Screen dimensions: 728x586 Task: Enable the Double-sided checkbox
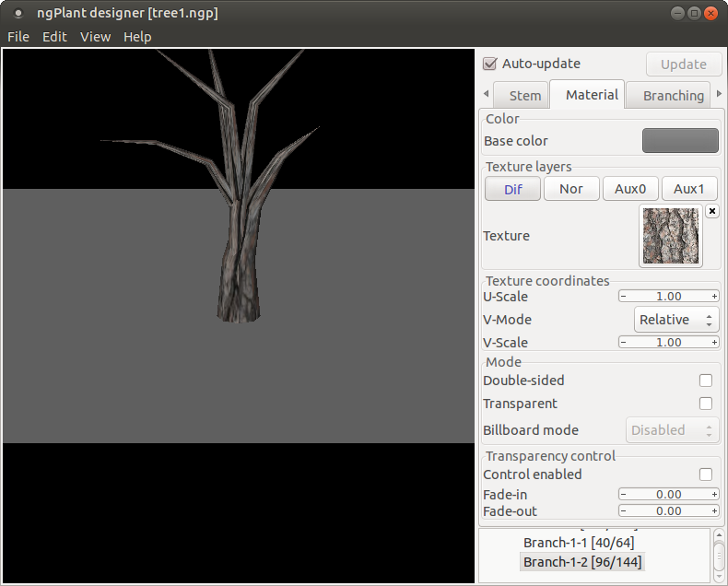pyautogui.click(x=706, y=381)
